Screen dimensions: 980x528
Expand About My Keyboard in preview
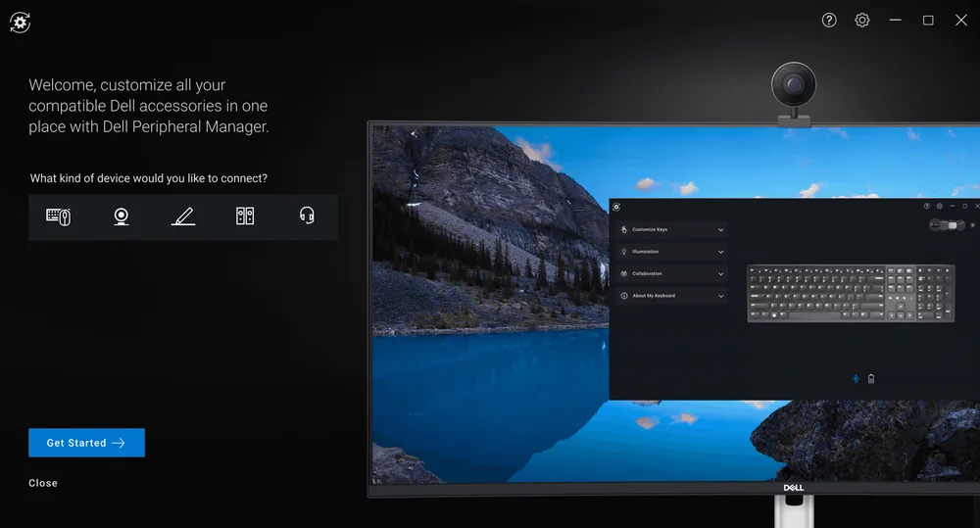pyautogui.click(x=672, y=296)
